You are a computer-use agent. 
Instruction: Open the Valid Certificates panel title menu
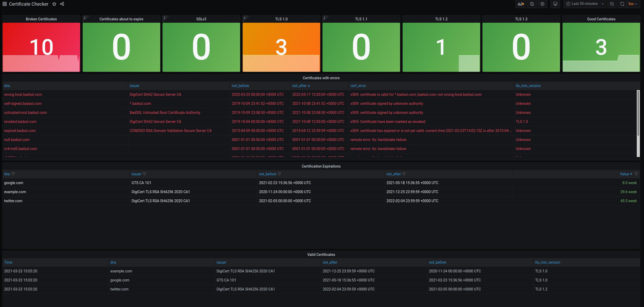[321, 255]
